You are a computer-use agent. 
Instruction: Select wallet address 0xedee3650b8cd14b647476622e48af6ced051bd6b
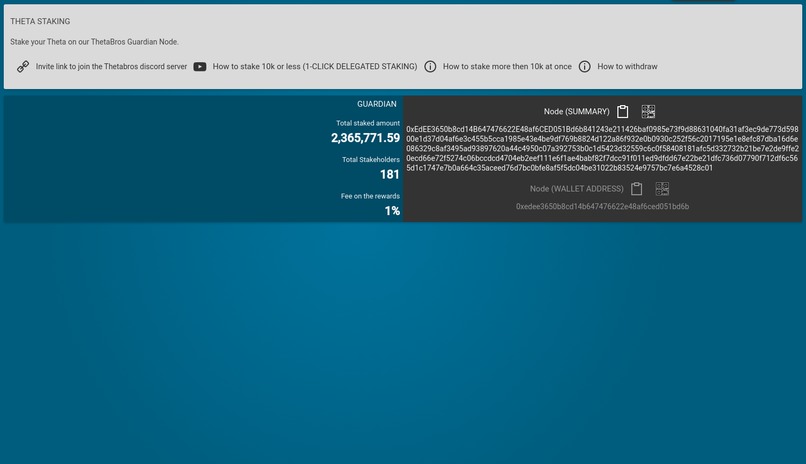coord(602,207)
